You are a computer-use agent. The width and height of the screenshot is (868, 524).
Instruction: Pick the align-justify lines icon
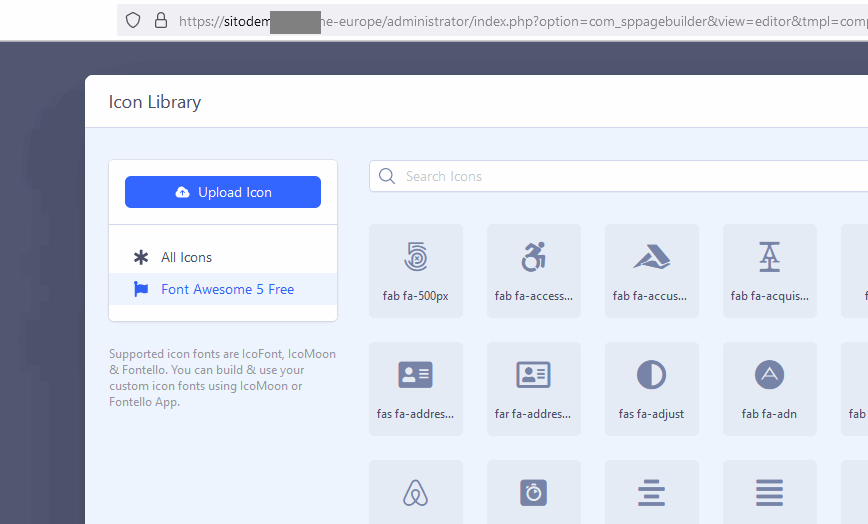coord(769,492)
